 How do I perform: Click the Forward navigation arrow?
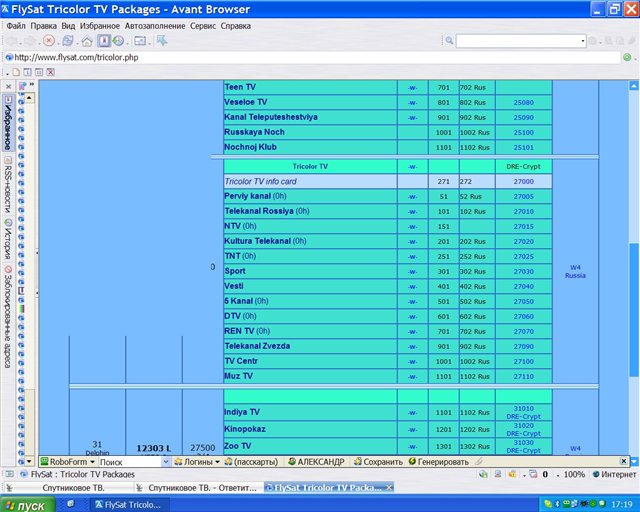[30, 40]
